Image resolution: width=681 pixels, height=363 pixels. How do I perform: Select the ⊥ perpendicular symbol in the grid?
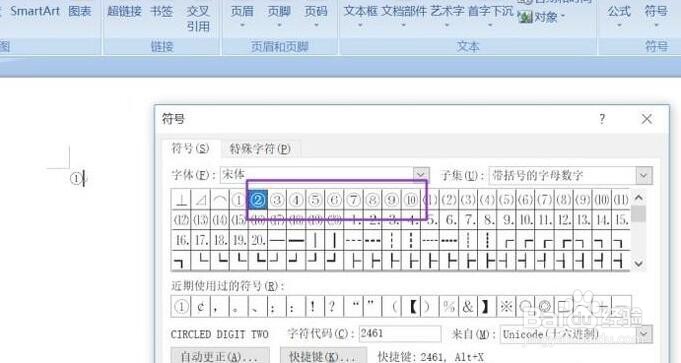[x=181, y=200]
